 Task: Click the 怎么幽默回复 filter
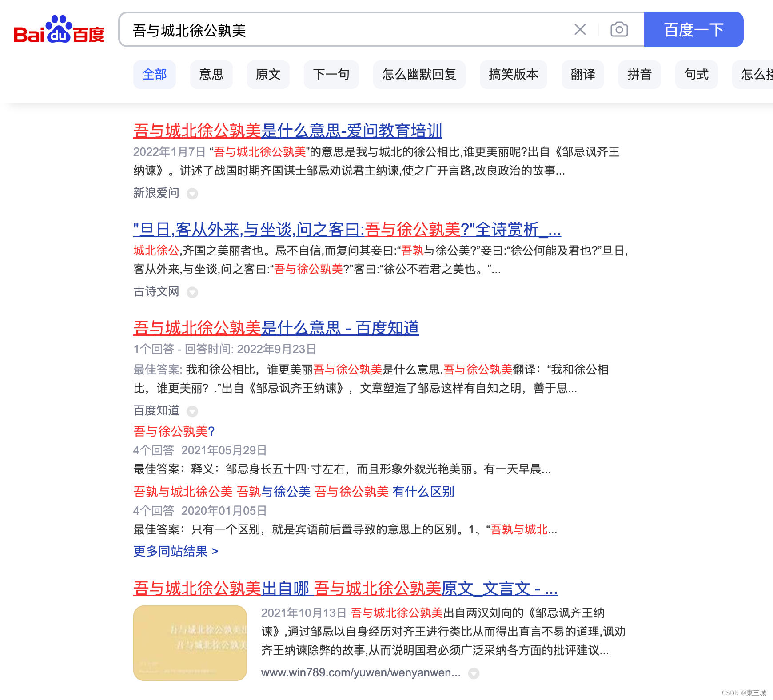click(419, 75)
